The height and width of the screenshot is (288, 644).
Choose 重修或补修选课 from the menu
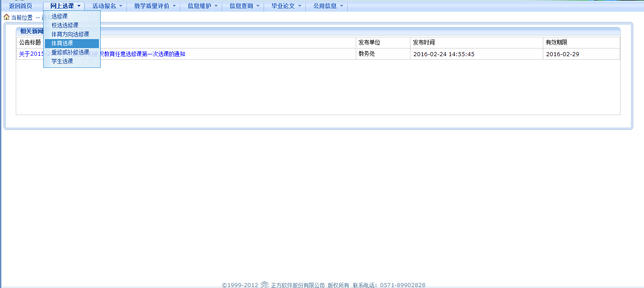[x=70, y=52]
